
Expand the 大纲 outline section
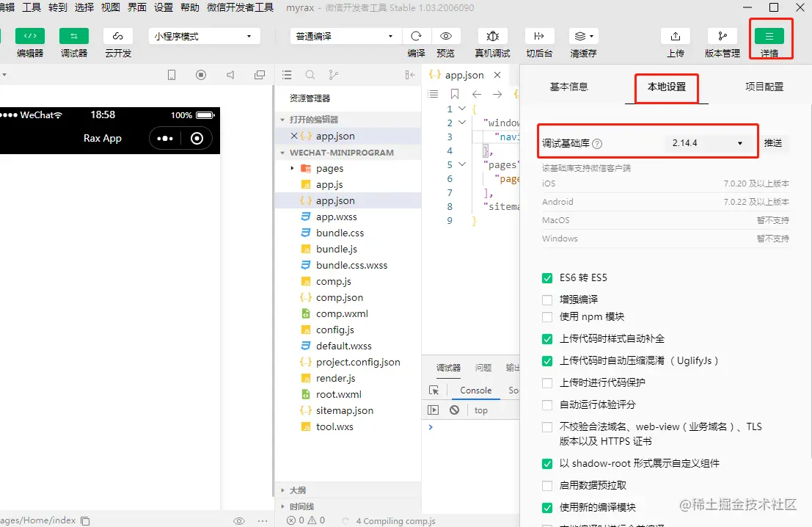(x=282, y=490)
